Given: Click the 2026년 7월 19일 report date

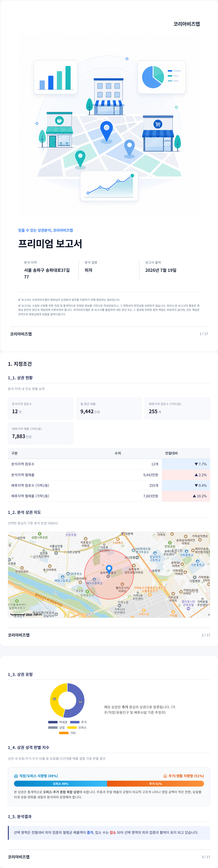Looking at the screenshot, I should [x=161, y=270].
